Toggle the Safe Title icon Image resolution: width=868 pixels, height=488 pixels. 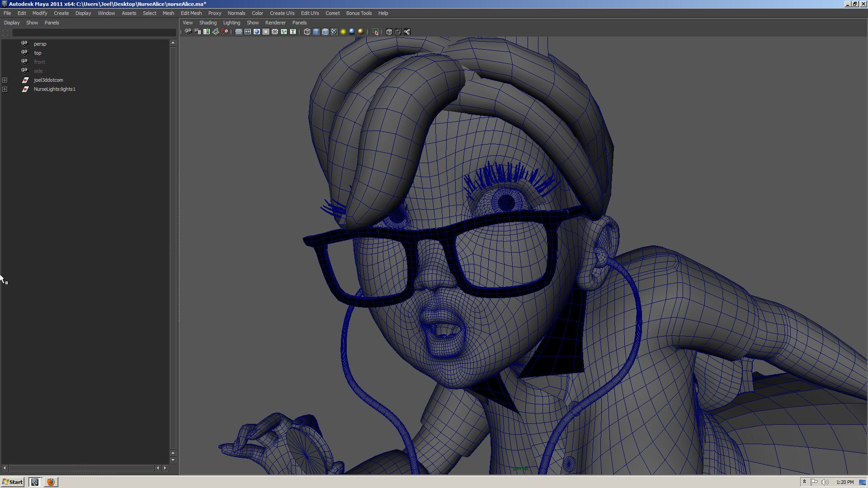click(293, 32)
